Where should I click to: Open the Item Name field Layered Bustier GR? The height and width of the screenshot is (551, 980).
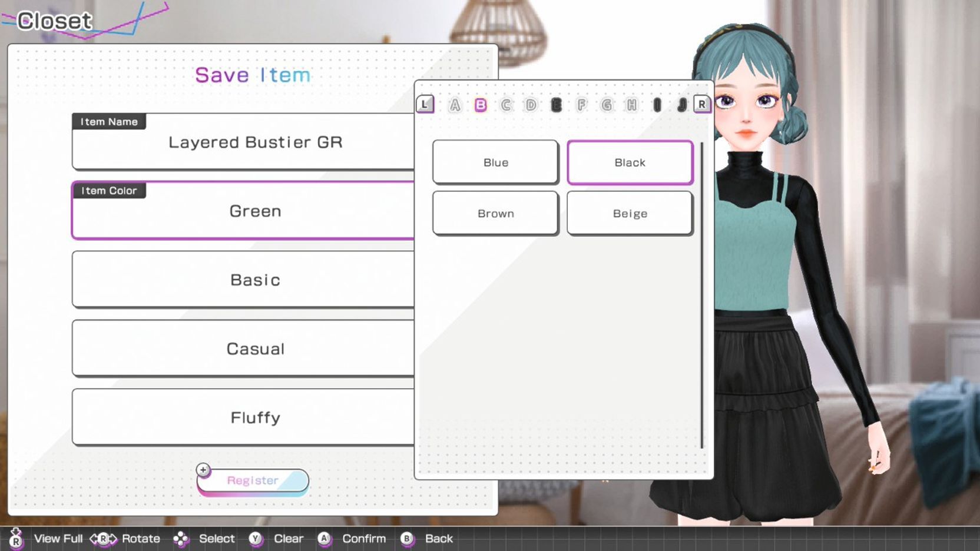(x=243, y=142)
